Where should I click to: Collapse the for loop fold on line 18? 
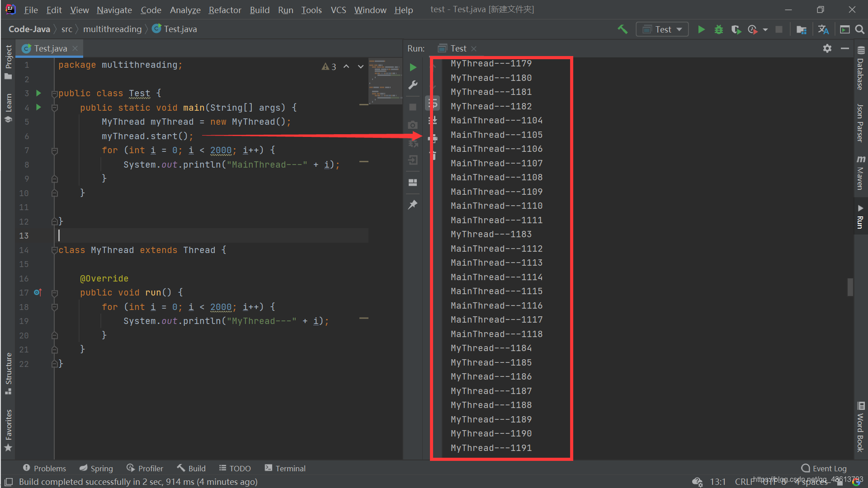pyautogui.click(x=55, y=307)
